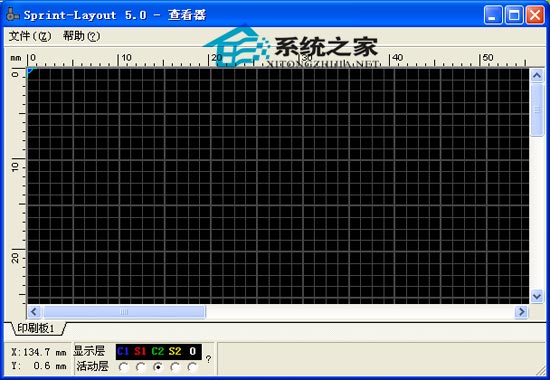Open the 文件(Z) menu
Screen dimensions: 550x380
[x=30, y=36]
